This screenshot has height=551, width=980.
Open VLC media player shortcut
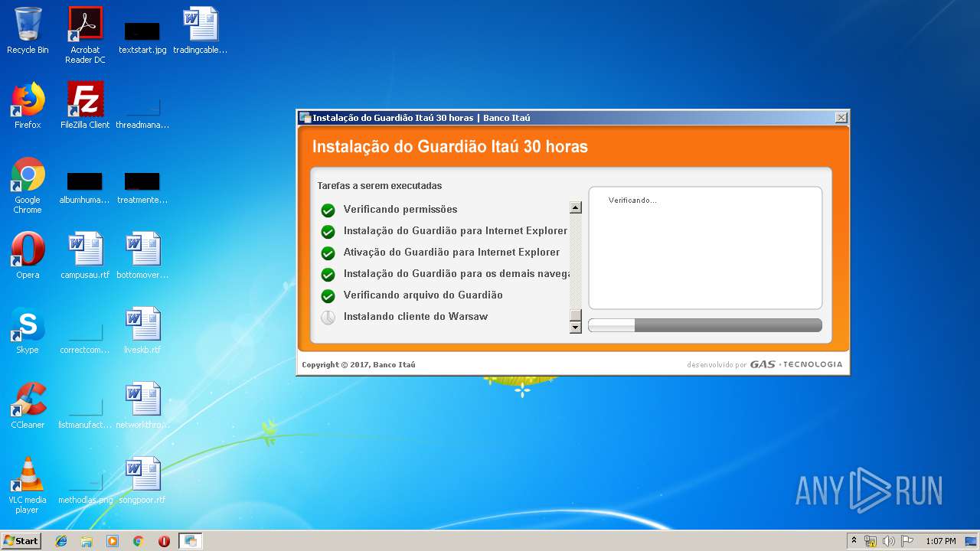tap(28, 485)
